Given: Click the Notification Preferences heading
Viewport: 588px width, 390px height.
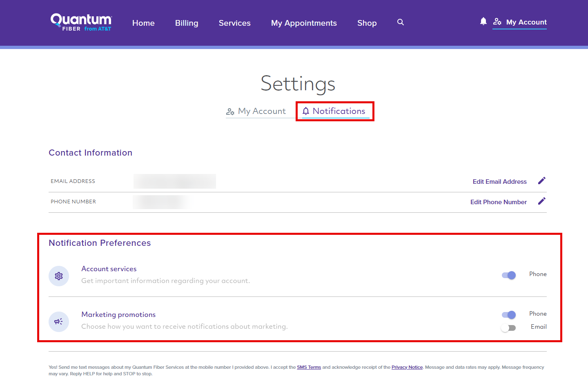Looking at the screenshot, I should [100, 243].
